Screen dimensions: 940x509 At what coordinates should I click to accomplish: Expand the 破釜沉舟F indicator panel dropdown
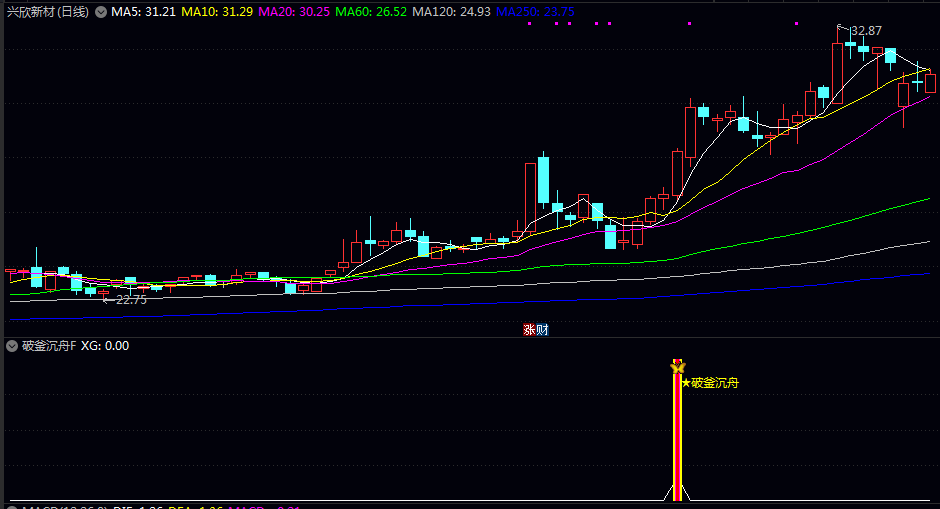click(x=12, y=346)
